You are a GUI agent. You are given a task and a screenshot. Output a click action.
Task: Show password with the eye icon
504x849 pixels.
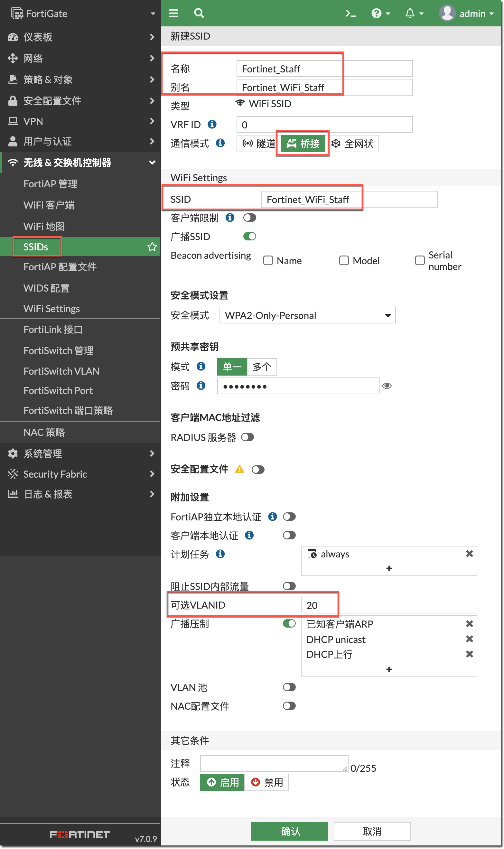click(x=387, y=386)
